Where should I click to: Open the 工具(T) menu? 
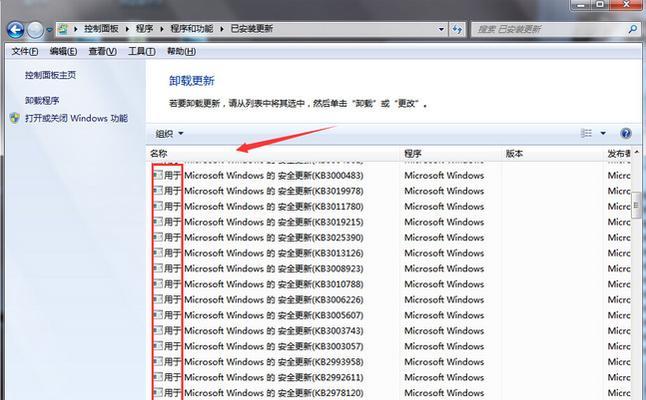(142, 51)
